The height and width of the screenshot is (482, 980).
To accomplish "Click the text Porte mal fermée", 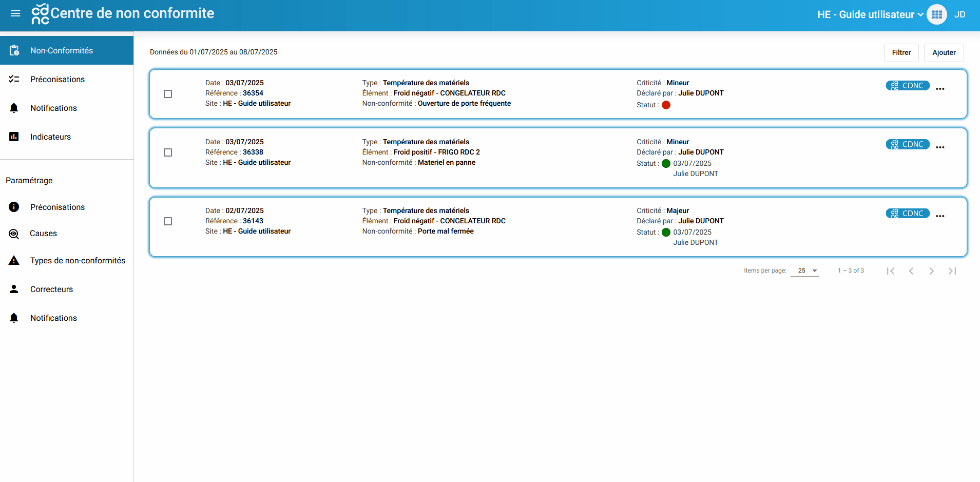I will point(446,231).
